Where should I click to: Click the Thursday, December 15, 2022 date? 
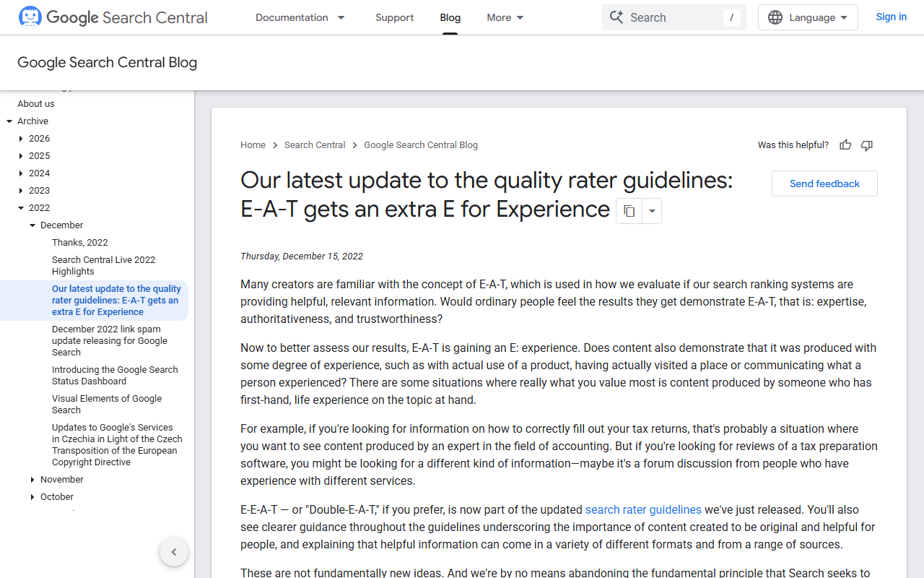(302, 256)
